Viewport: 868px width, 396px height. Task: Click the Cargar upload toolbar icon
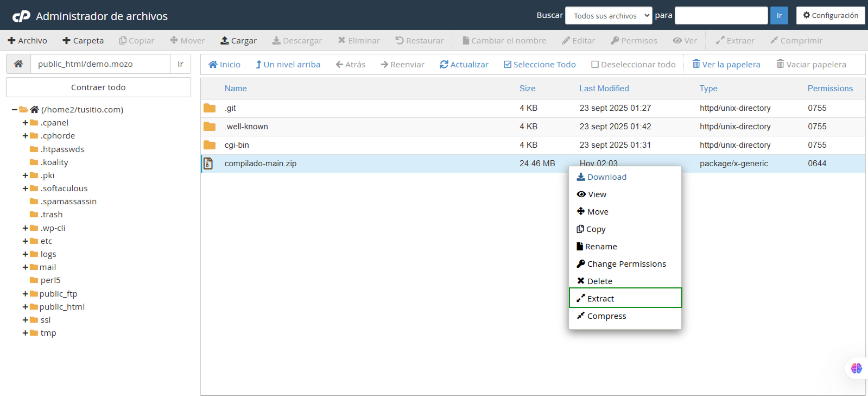[225, 41]
